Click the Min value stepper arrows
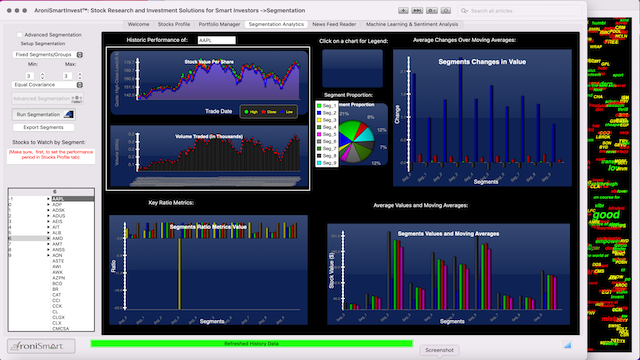The width and height of the screenshot is (640, 360). pyautogui.click(x=42, y=76)
